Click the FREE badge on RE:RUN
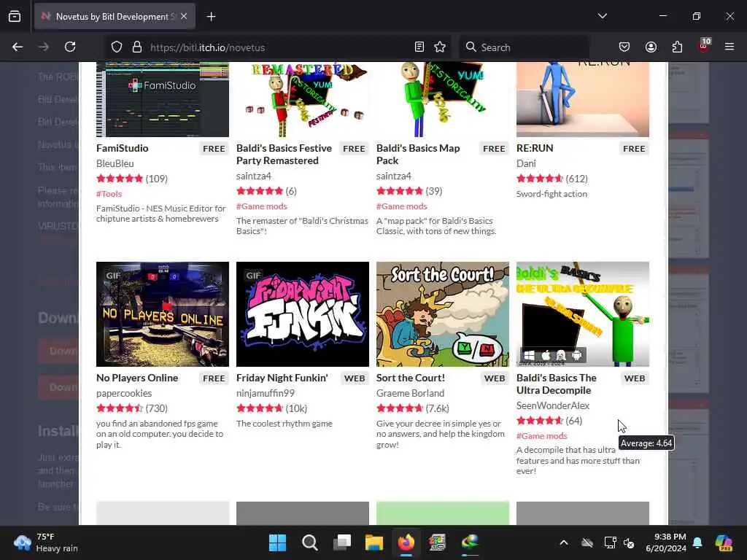This screenshot has width=747, height=560. pos(634,149)
